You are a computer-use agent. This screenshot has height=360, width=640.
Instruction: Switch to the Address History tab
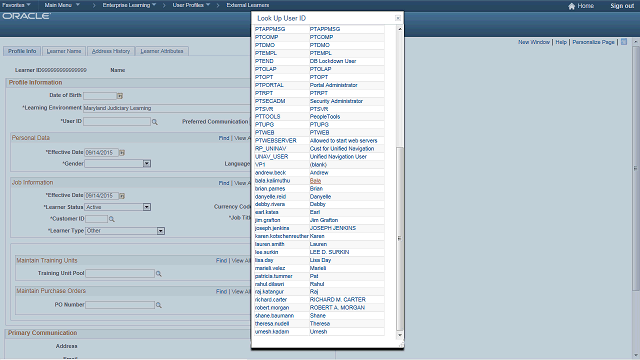(111, 51)
